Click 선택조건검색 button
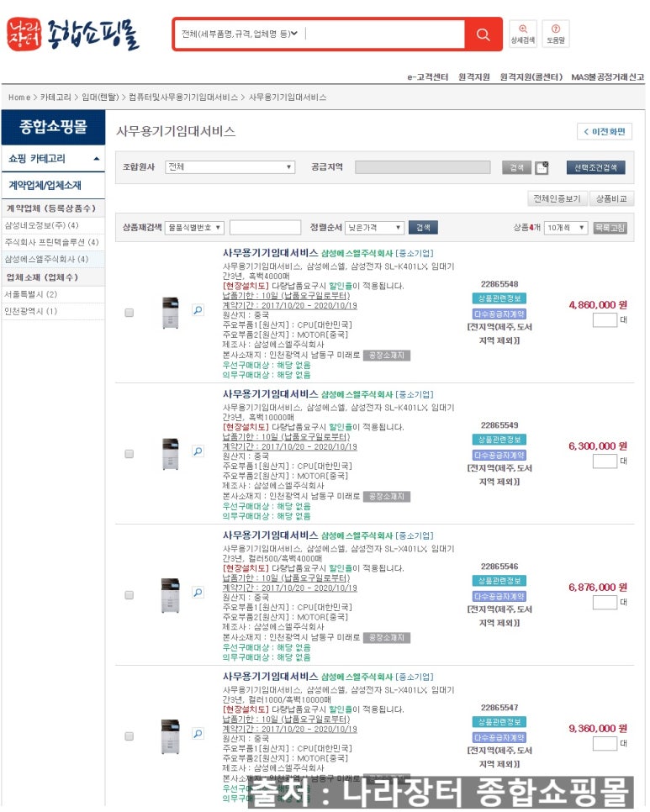 [x=595, y=167]
